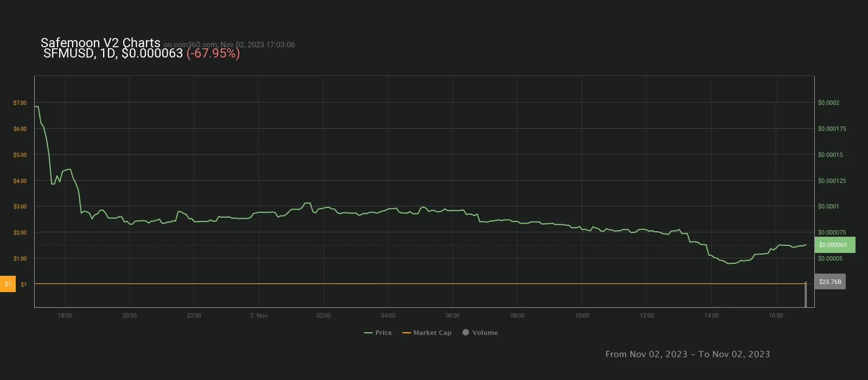The width and height of the screenshot is (868, 380).
Task: Click the $3.00 market cap axis label
Action: (20, 206)
